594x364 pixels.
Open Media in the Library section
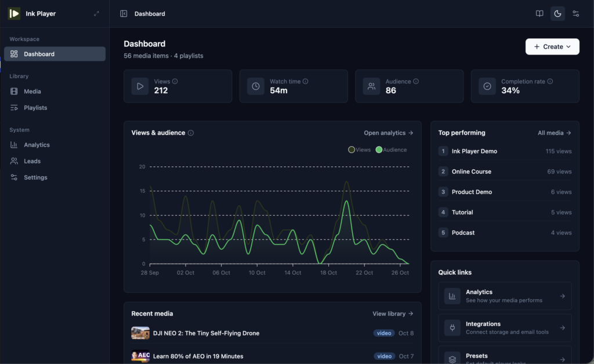[x=55, y=91]
